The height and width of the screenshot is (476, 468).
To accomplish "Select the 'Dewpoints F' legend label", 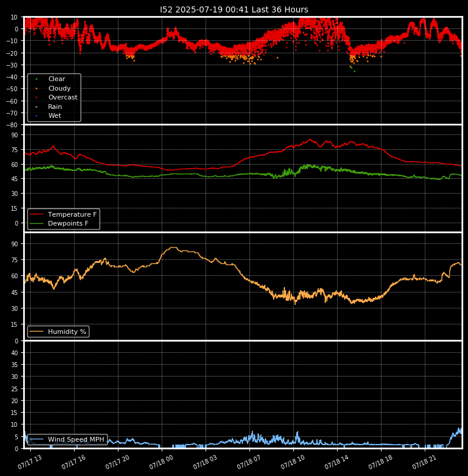I will click(x=68, y=223).
